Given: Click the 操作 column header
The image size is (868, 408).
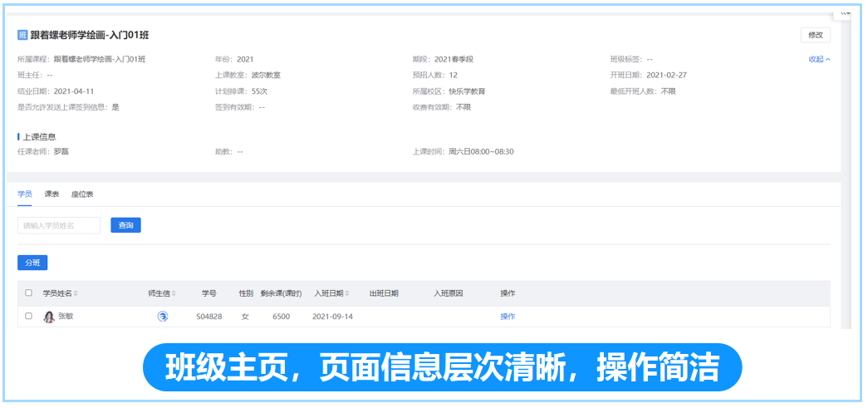Looking at the screenshot, I should pos(508,293).
